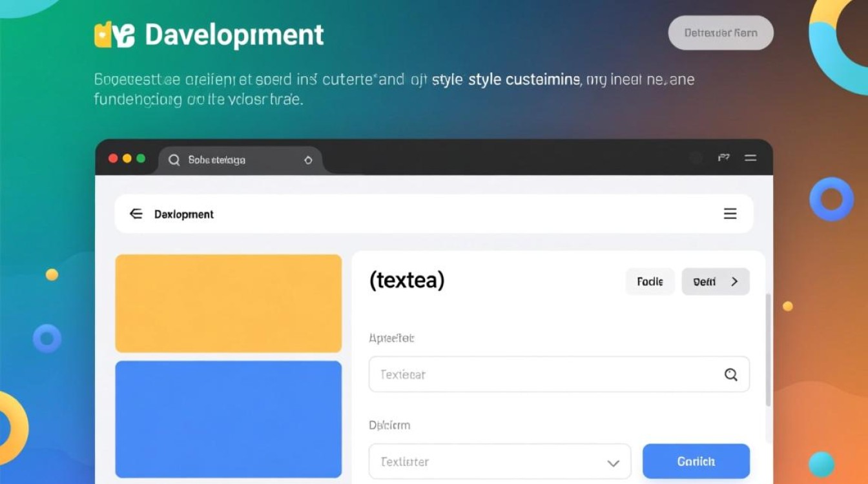This screenshot has width=868, height=484.
Task: Click the red traffic light button
Action: [x=112, y=157]
